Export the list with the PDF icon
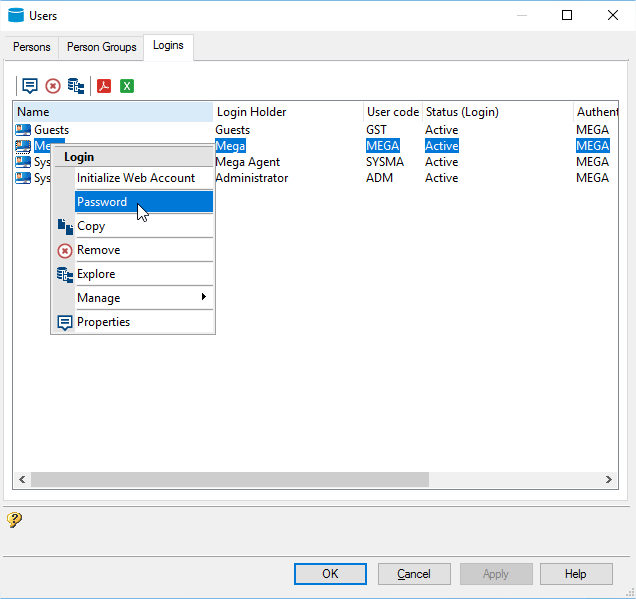 pyautogui.click(x=103, y=86)
